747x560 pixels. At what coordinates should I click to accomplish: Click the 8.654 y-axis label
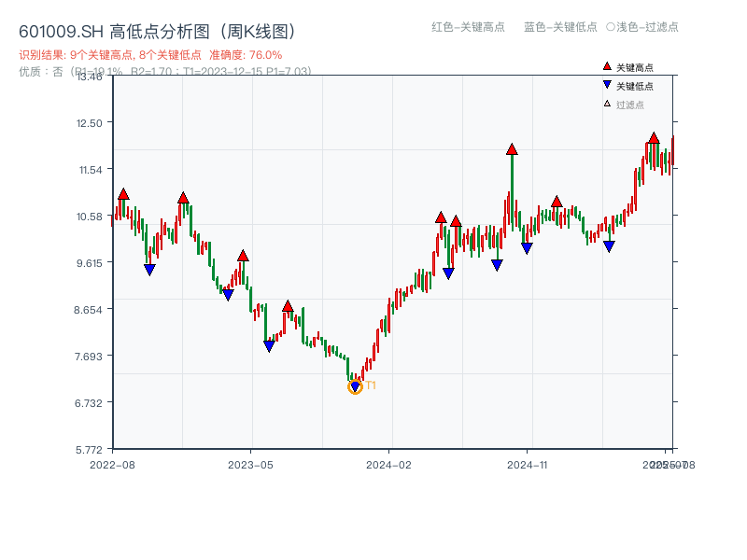click(88, 310)
